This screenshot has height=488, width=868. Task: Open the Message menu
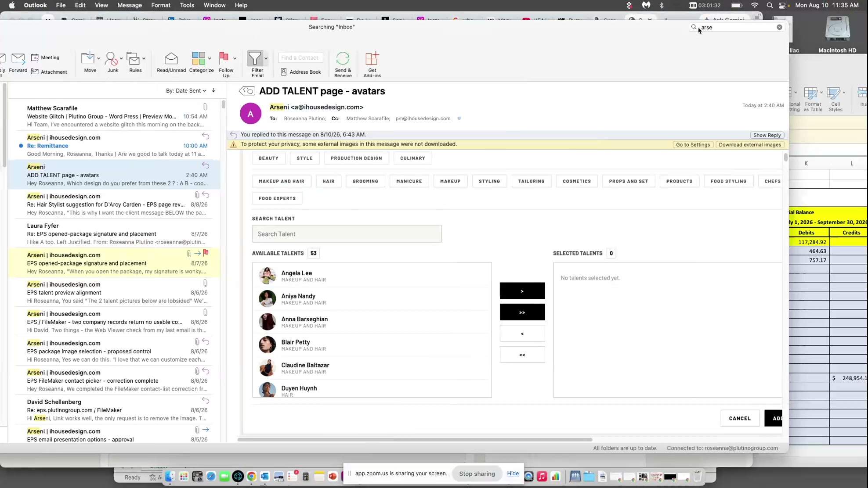(x=130, y=5)
